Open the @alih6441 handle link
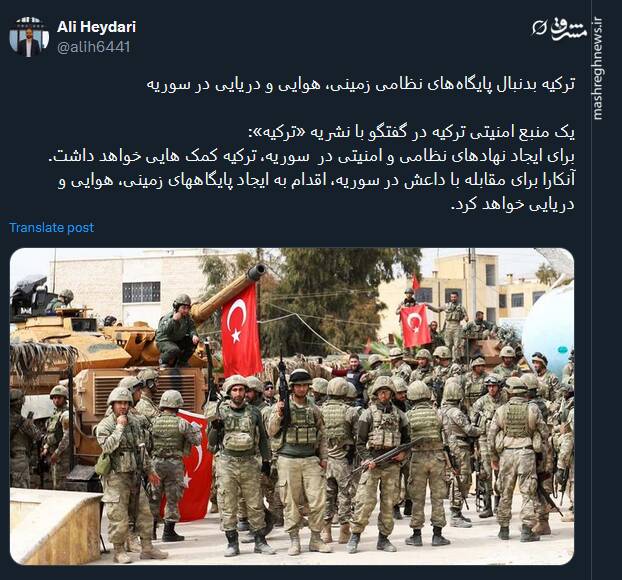This screenshot has height=580, width=622. pos(94,47)
